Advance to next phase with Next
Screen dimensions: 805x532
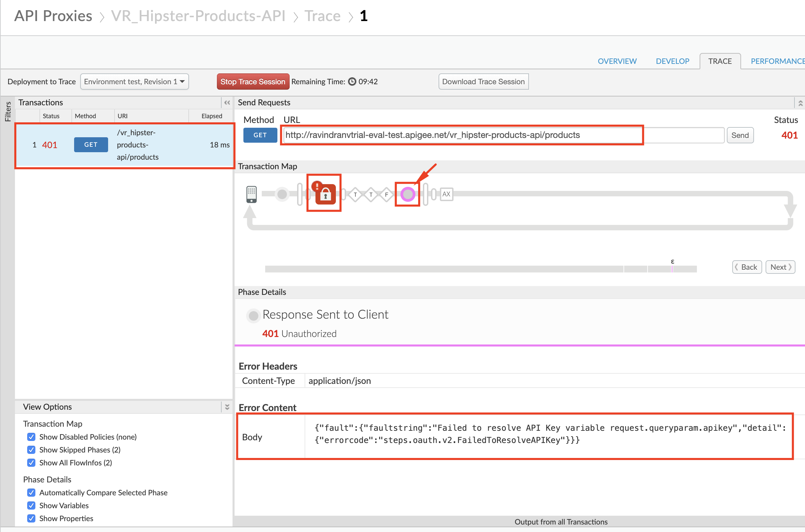(x=781, y=267)
